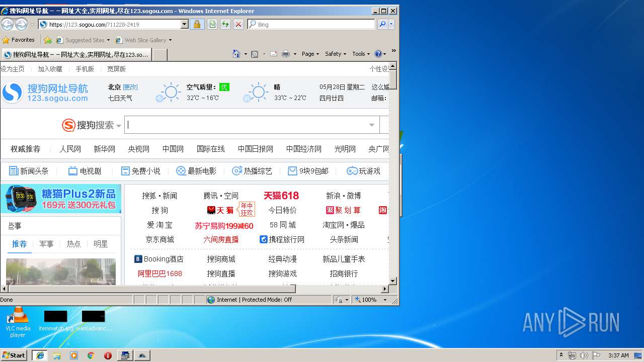Click the Bing search magnifier button
The height and width of the screenshot is (362, 644).
pos(383,24)
